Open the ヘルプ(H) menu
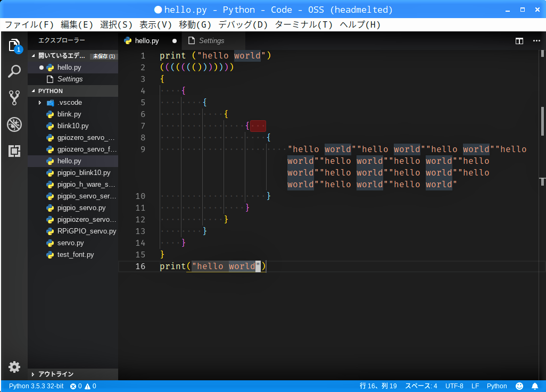 [360, 24]
